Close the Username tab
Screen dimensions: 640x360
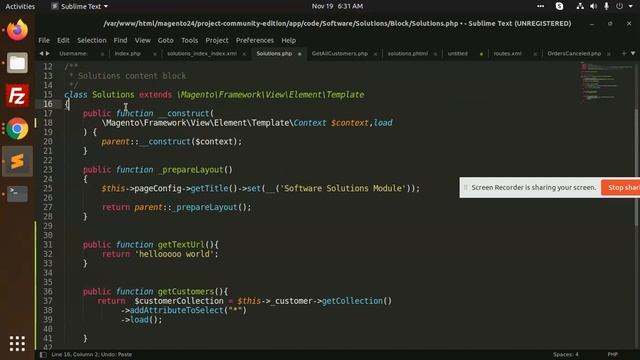point(102,54)
